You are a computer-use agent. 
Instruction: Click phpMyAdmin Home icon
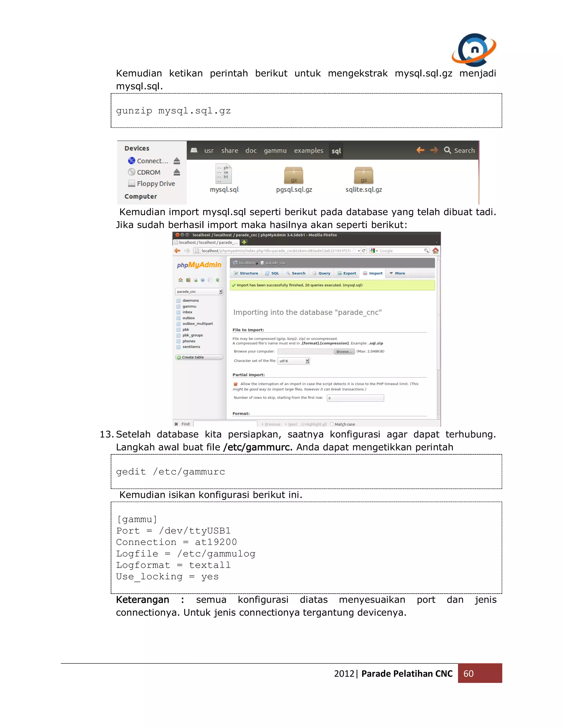[x=180, y=280]
